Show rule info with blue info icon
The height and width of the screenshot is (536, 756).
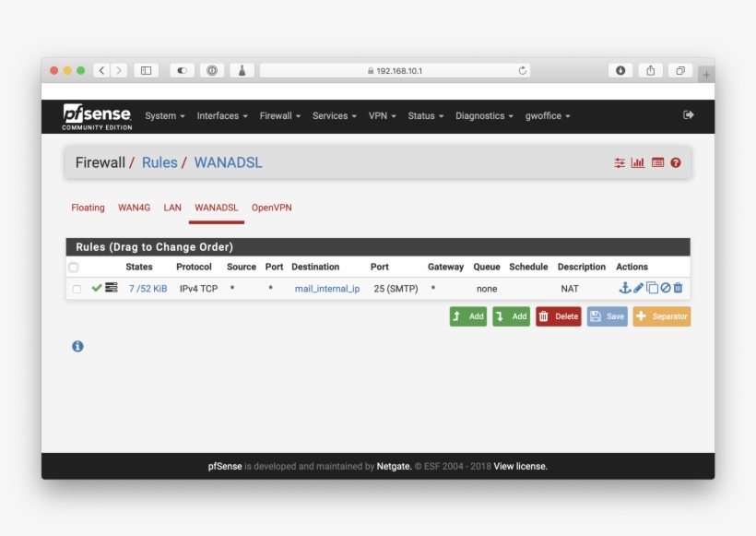pos(77,346)
